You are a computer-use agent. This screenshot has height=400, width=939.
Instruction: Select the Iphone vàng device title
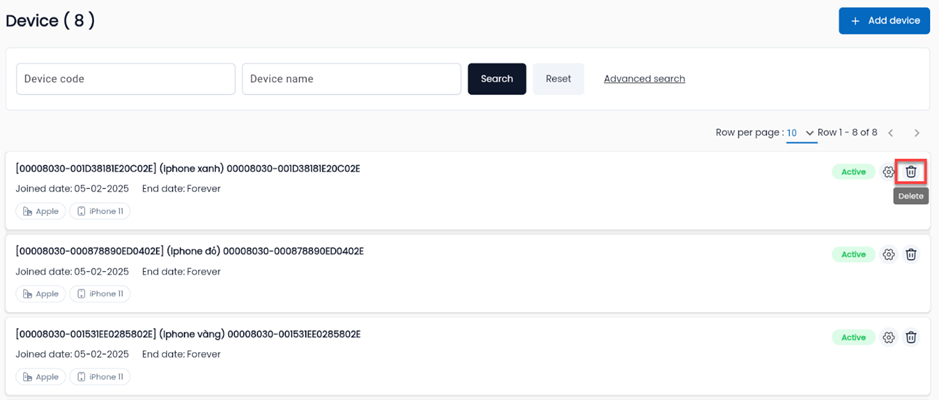[188, 334]
